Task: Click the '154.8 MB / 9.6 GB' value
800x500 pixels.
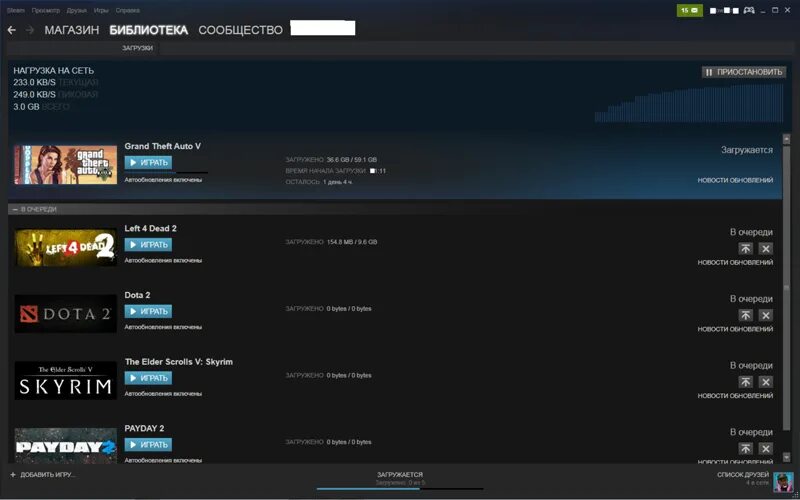Action: pyautogui.click(x=352, y=242)
